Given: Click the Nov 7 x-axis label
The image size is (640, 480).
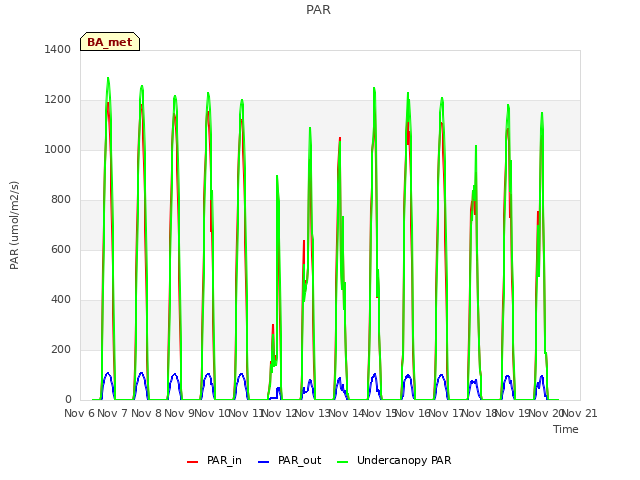Looking at the screenshot, I should click(113, 413).
